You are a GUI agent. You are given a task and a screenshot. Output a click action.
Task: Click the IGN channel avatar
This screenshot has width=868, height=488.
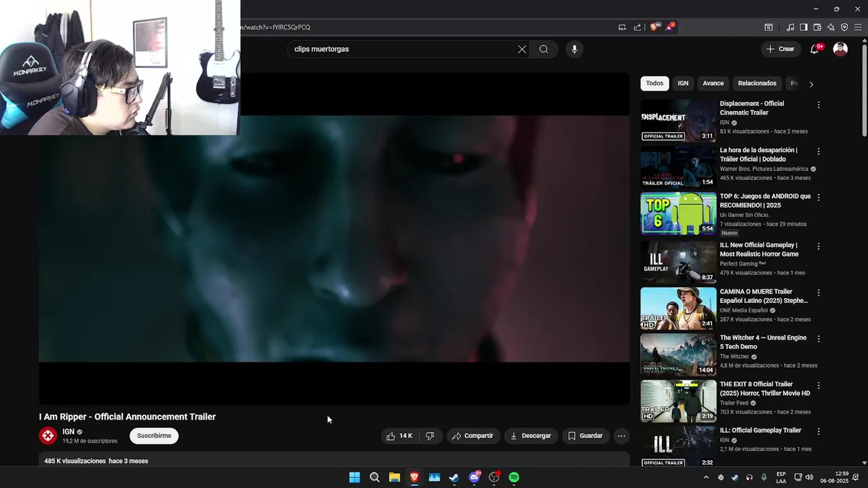47,436
